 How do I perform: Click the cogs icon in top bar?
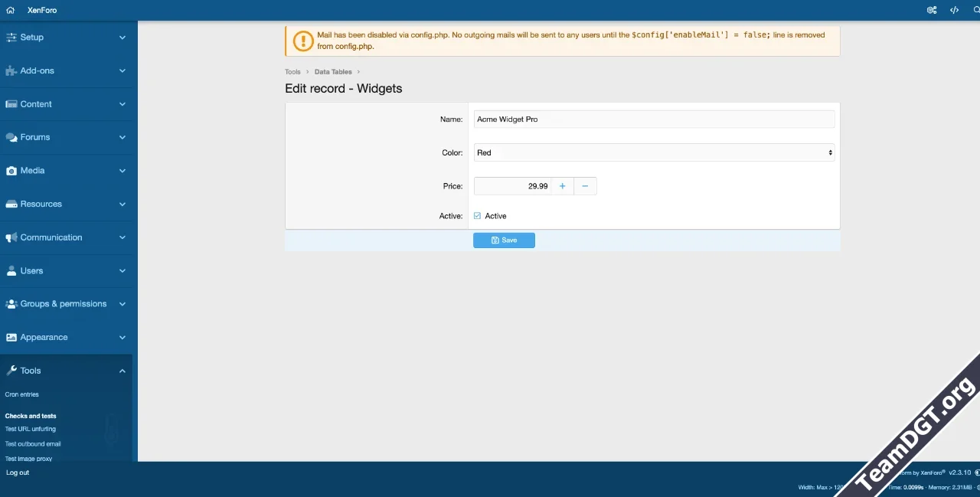(932, 10)
